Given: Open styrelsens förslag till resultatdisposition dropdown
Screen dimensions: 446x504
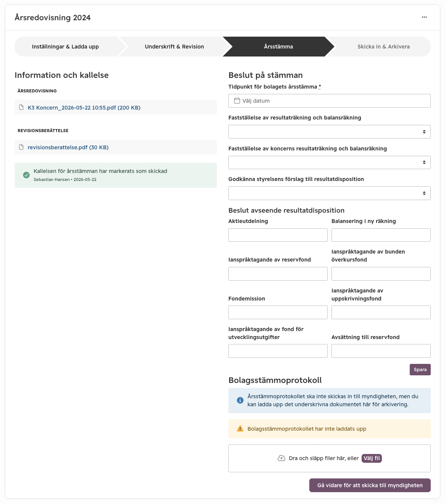Looking at the screenshot, I should click(330, 193).
